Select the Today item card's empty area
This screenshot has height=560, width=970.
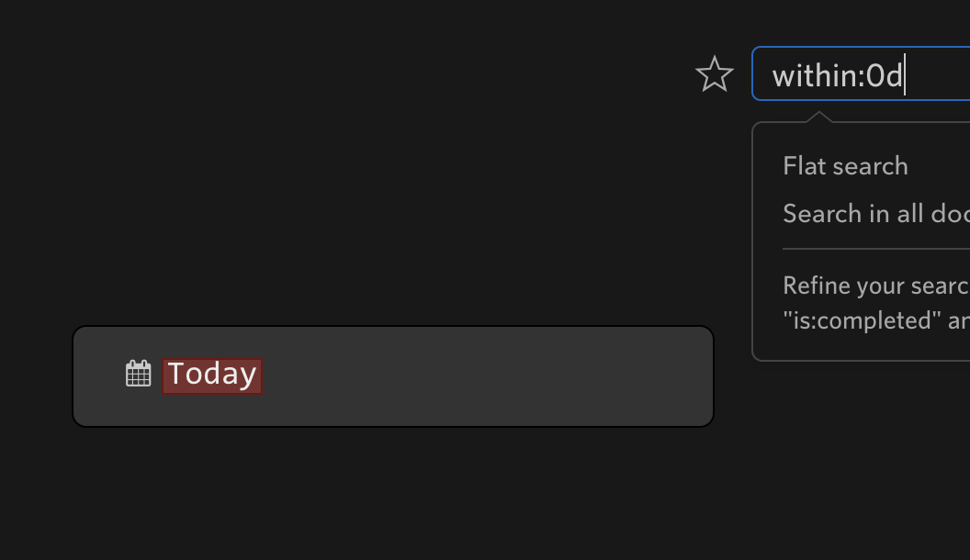coord(482,375)
